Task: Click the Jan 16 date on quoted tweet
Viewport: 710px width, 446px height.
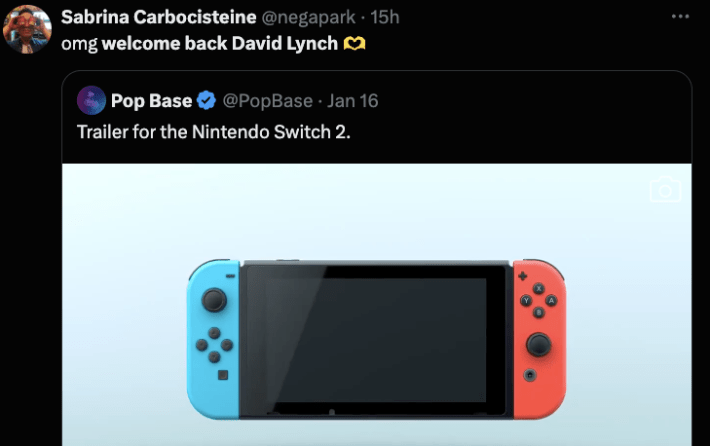Action: (x=353, y=101)
